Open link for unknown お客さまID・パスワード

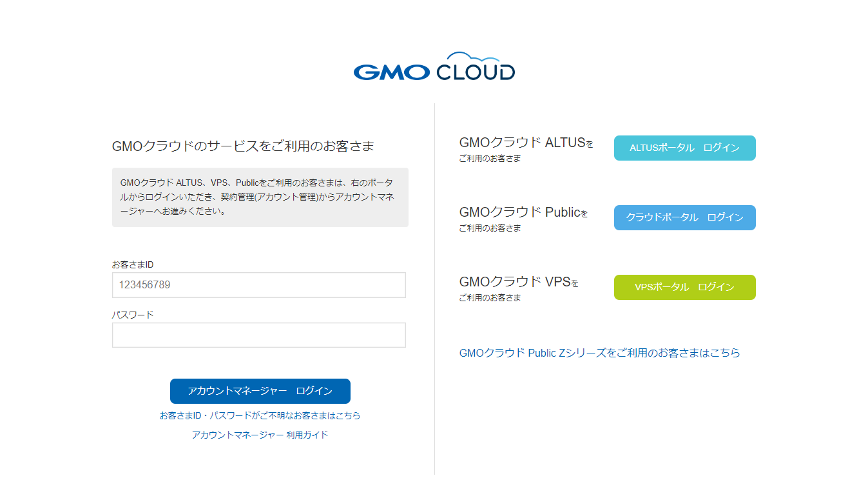coord(260,415)
